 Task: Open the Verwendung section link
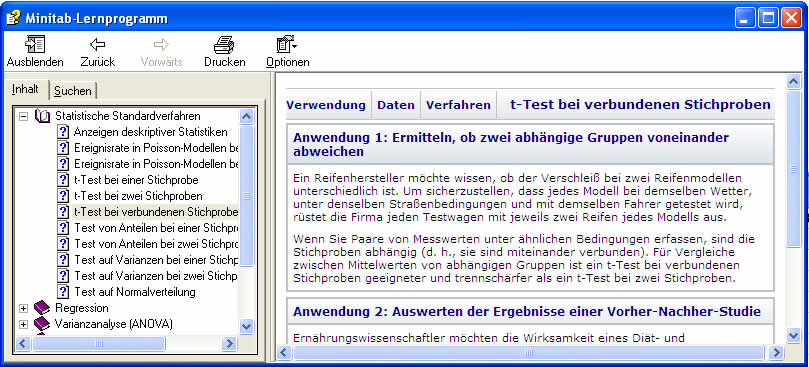(326, 105)
